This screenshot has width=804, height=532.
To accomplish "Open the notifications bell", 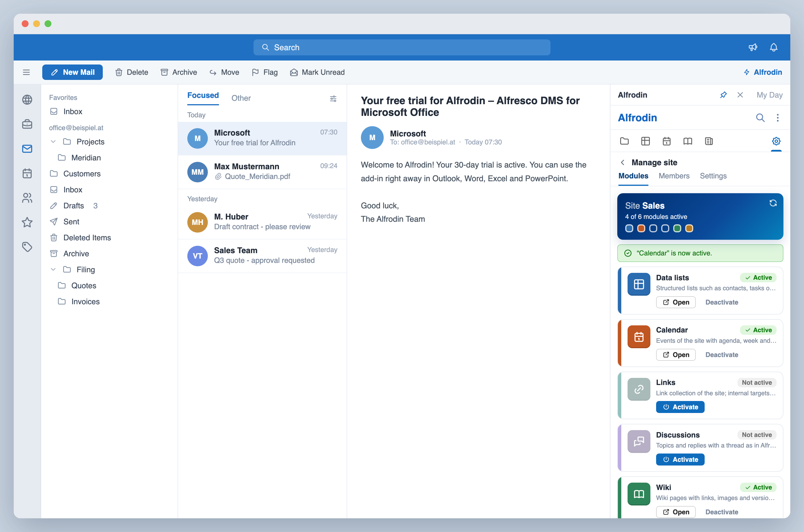I will point(773,47).
